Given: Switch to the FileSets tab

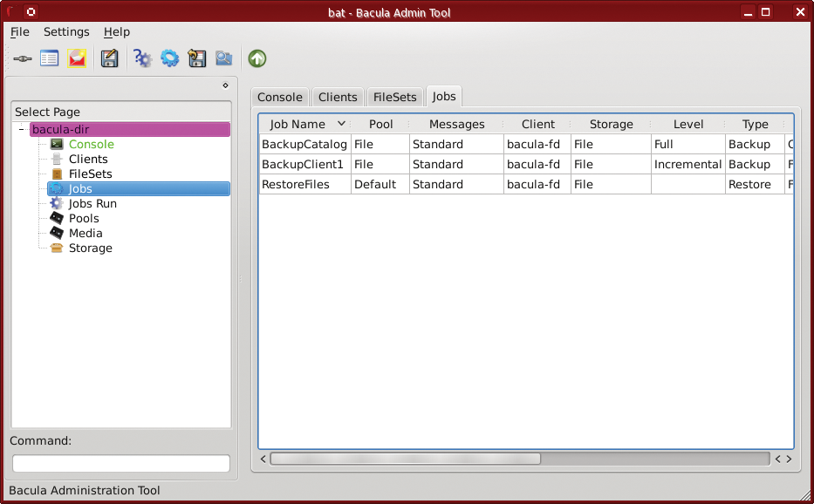Looking at the screenshot, I should point(394,97).
